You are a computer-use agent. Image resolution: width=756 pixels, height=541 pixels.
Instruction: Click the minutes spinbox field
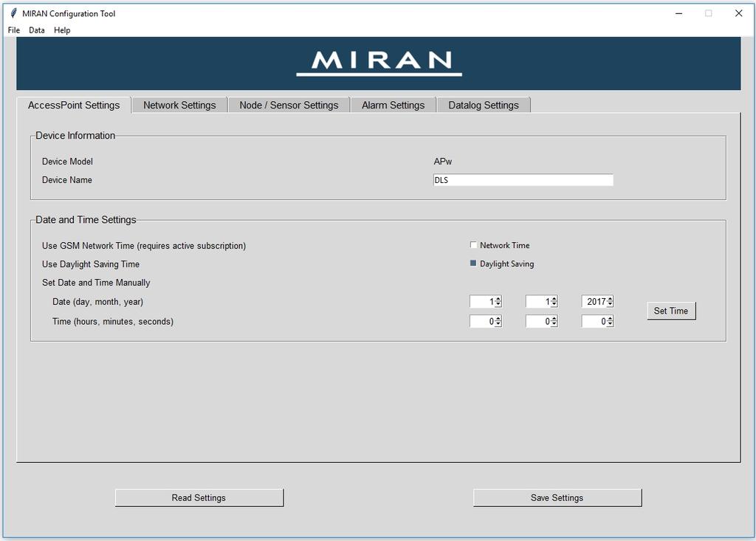click(538, 321)
